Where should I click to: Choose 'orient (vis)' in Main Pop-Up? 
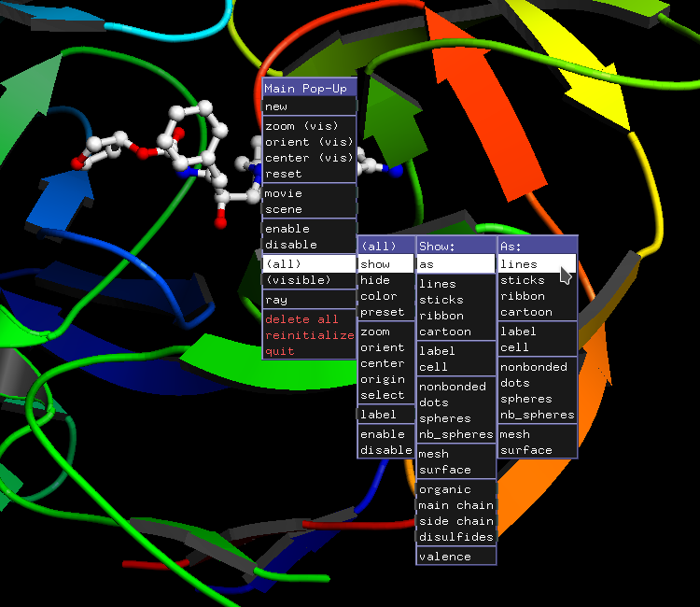(x=309, y=142)
